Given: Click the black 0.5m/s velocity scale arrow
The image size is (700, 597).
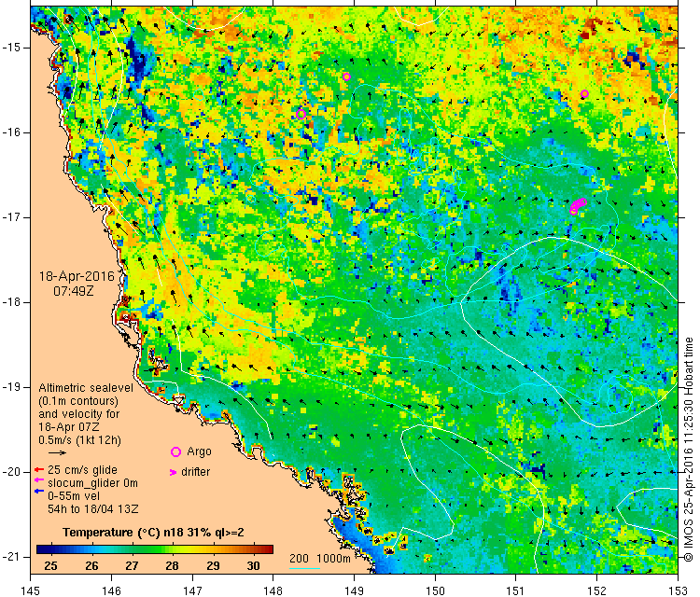Looking at the screenshot, I should click(57, 453).
